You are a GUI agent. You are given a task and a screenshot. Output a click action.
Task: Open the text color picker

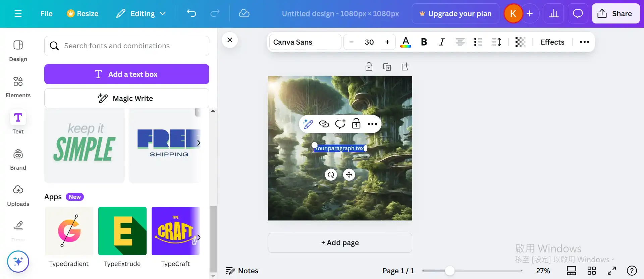[406, 42]
